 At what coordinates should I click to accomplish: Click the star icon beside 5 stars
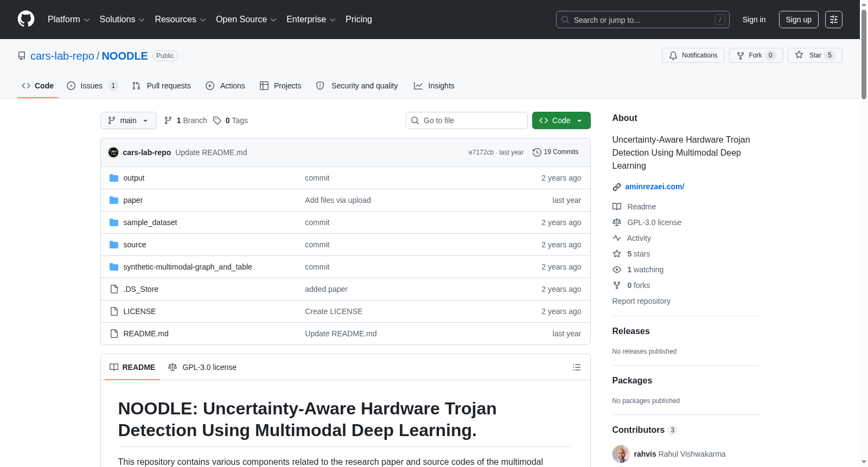[x=617, y=254]
